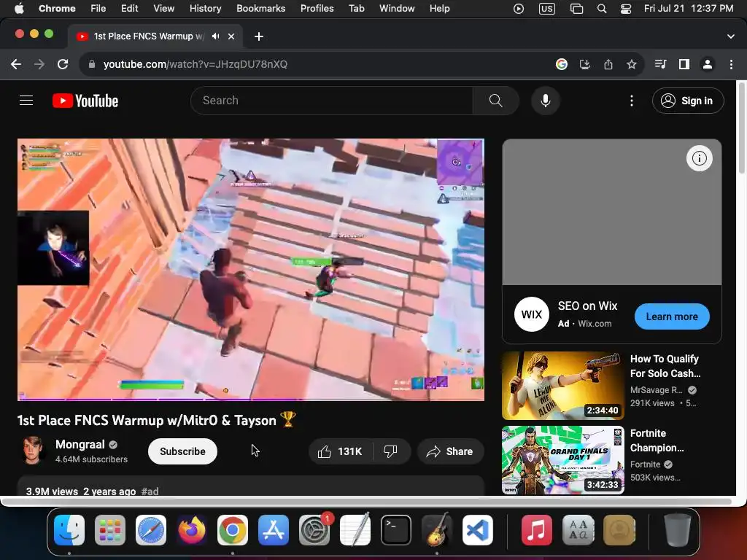This screenshot has width=747, height=560.
Task: Install app using the download icon
Action: (x=585, y=64)
